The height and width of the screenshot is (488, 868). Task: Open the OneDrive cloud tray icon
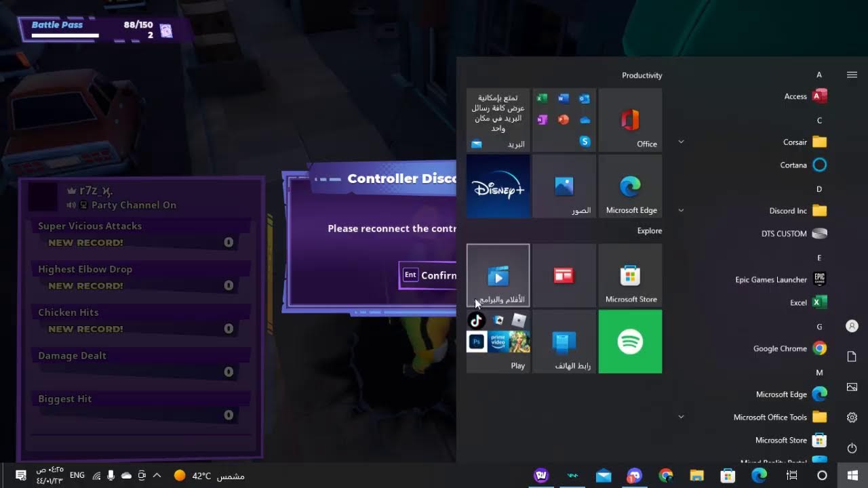(126, 475)
